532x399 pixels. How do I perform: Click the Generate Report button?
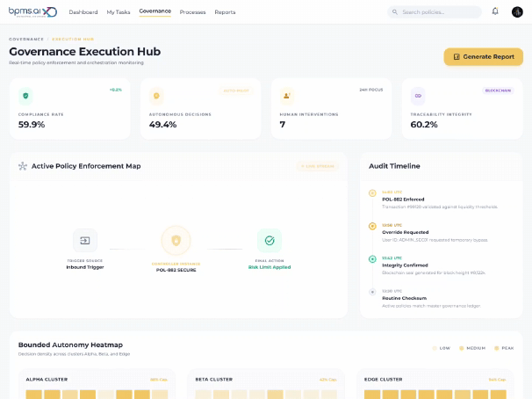pyautogui.click(x=483, y=57)
